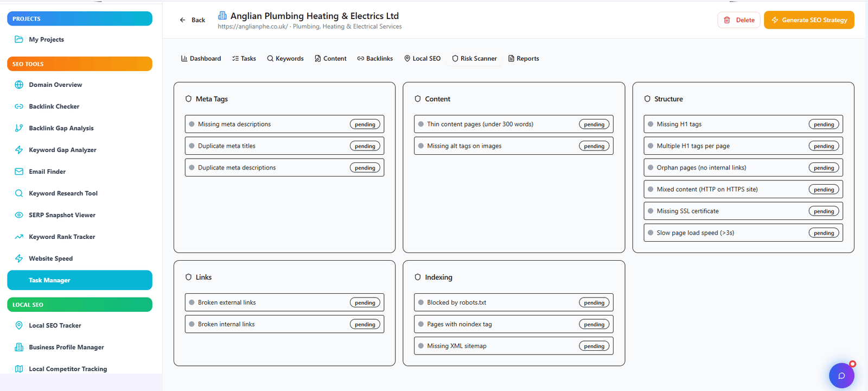Click the Domain Overview globe icon
This screenshot has height=391, width=868.
pyautogui.click(x=19, y=85)
